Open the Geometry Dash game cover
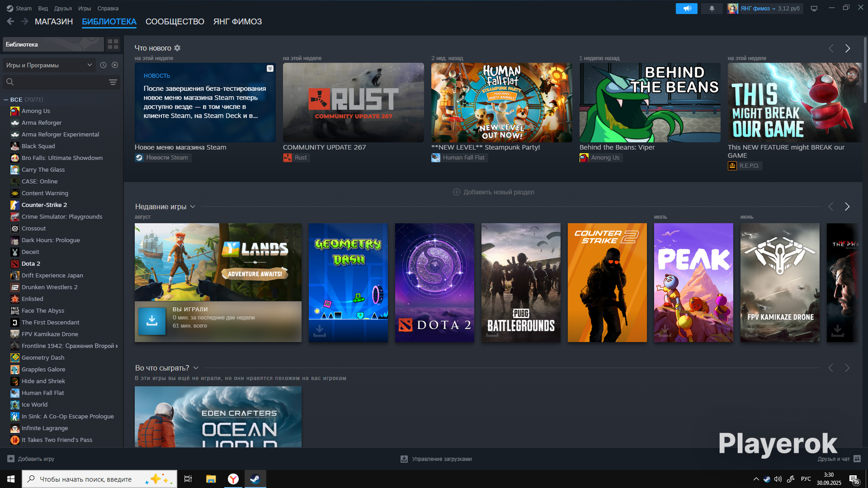Viewport: 868px width, 488px height. pos(348,283)
